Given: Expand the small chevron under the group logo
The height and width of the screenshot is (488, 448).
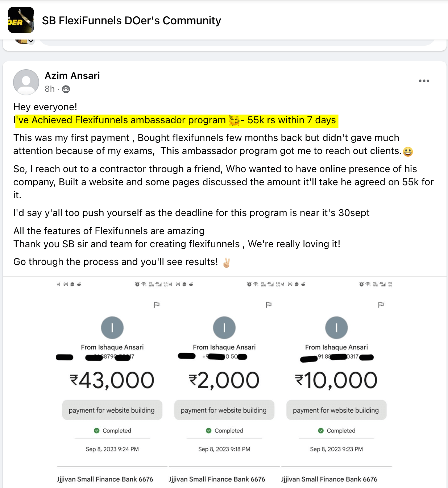Looking at the screenshot, I should click(x=31, y=41).
